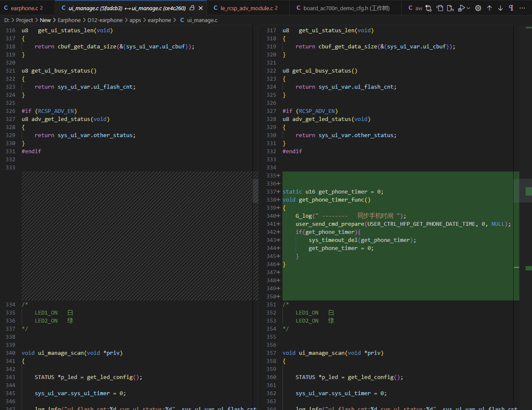Click left pane sys_ui_timer = 0 line 345

(x=80, y=393)
